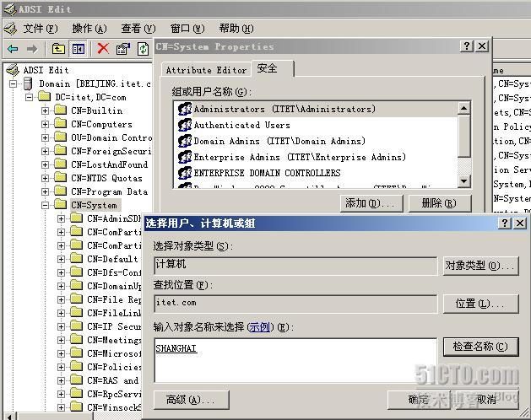531x420 pixels.
Task: Click the CN=System folder icon
Action: (x=61, y=205)
